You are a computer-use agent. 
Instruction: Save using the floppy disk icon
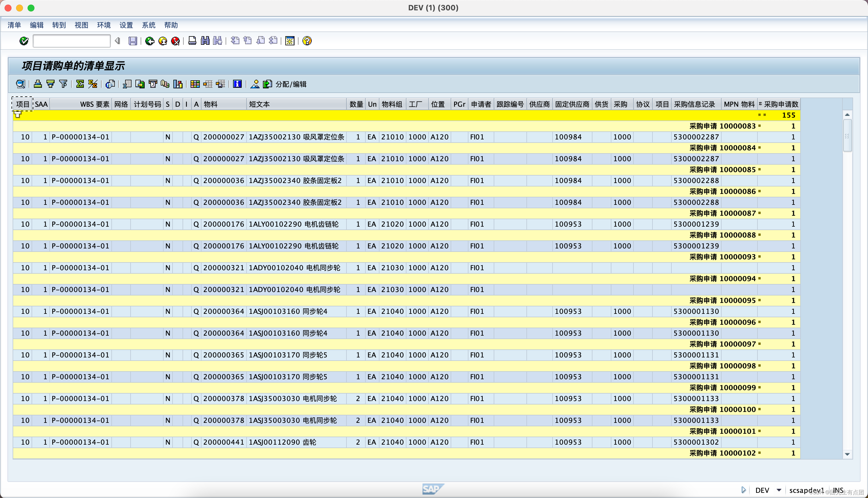133,41
